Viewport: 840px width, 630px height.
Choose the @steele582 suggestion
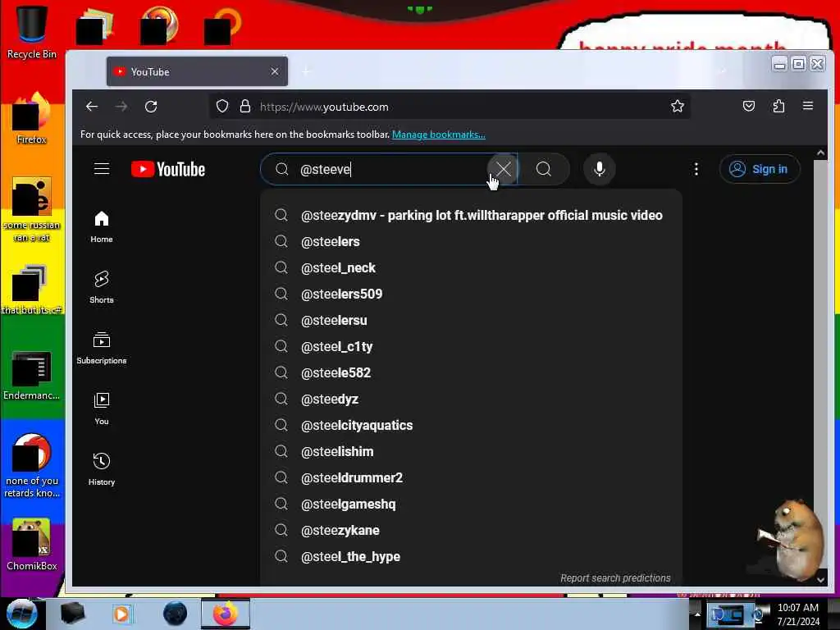tap(471, 373)
